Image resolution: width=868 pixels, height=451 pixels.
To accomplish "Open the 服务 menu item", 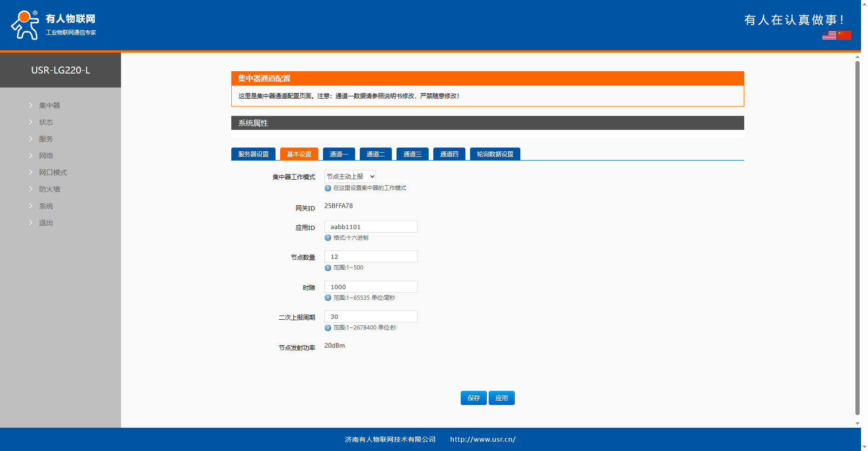I will point(46,139).
